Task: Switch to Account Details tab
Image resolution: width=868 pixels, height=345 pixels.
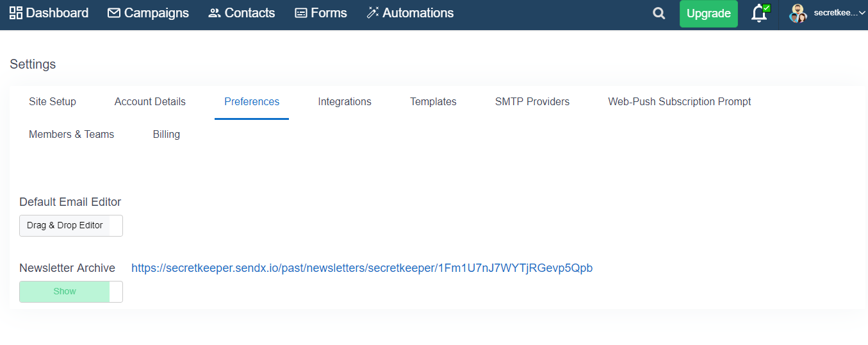Action: click(x=150, y=102)
